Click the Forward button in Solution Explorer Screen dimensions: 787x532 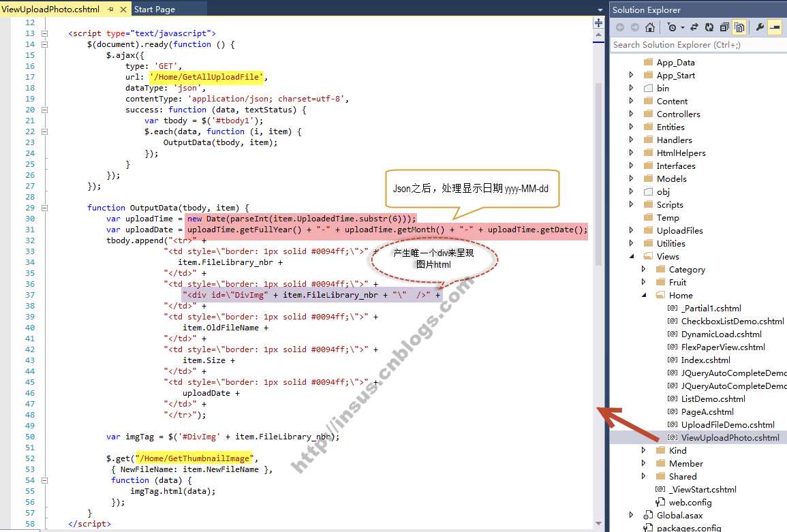coord(635,27)
